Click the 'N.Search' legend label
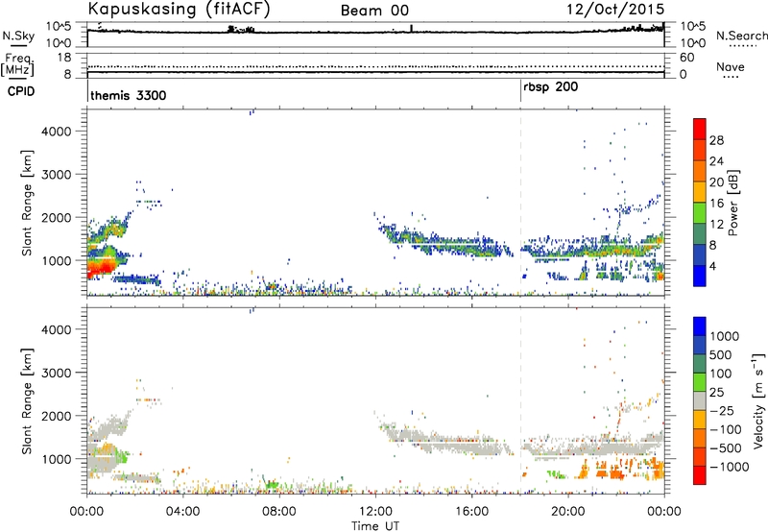Image resolution: width=768 pixels, height=532 pixels. coord(742,36)
